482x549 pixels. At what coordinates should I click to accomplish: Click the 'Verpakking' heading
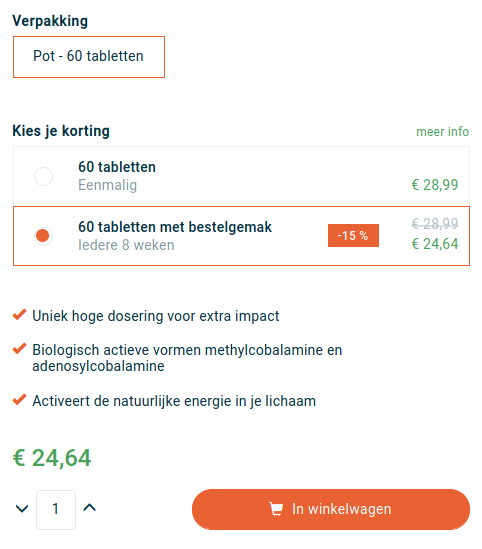point(50,21)
